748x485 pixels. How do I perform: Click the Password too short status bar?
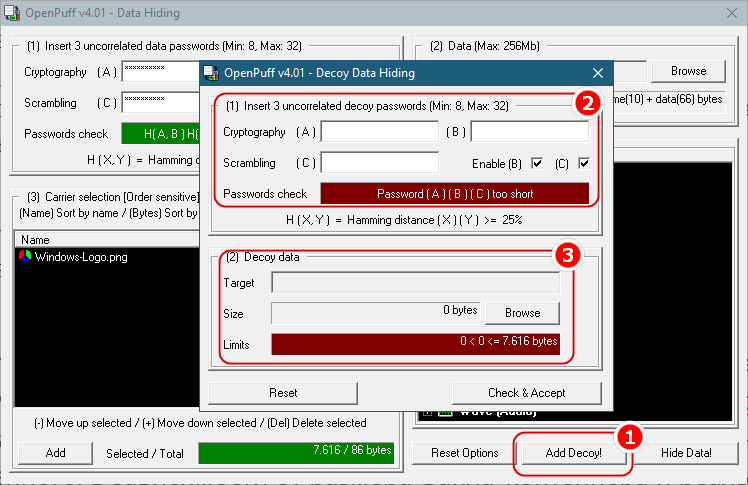click(x=455, y=194)
